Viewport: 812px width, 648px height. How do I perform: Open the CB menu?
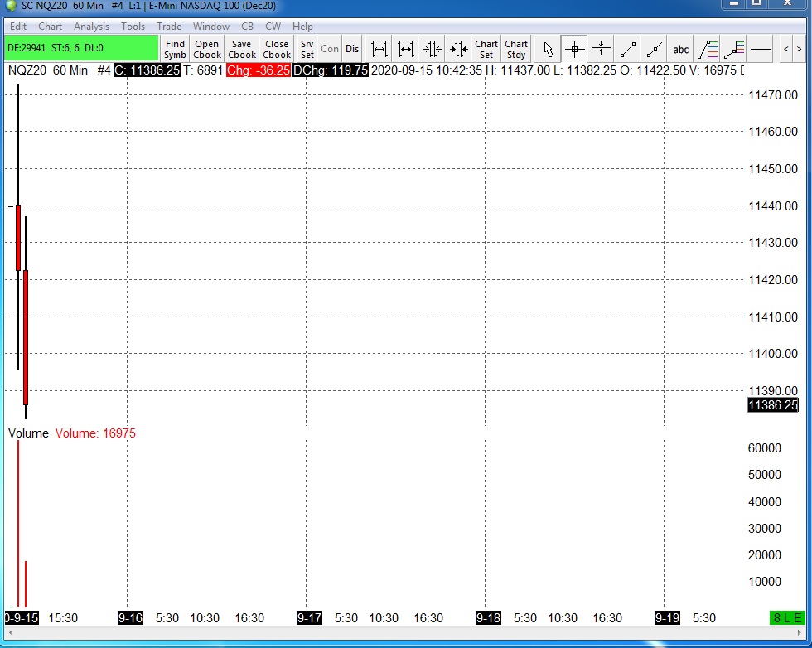click(248, 27)
